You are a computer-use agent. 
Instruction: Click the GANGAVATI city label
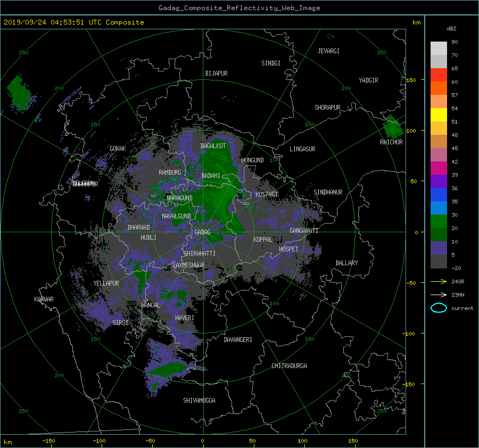point(304,231)
